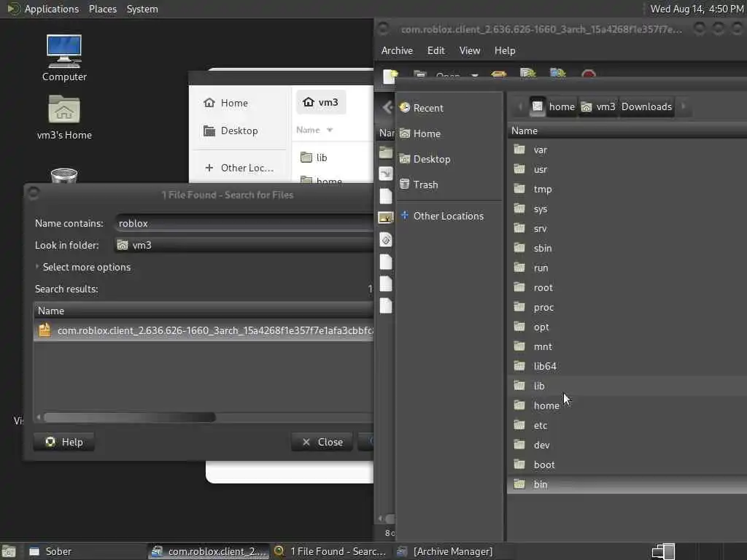747x560 pixels.
Task: Open vm3's Home desktop icon
Action: 64,117
